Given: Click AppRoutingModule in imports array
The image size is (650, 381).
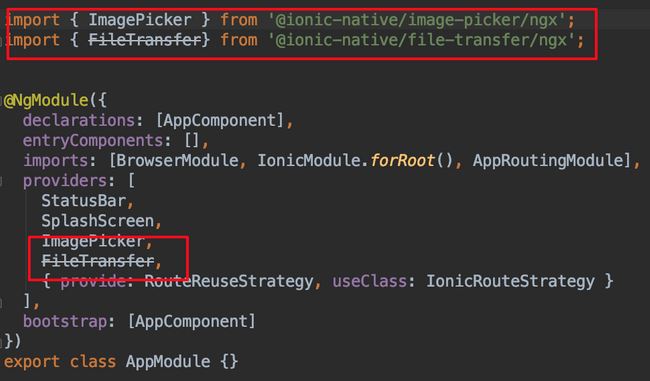Looking at the screenshot, I should (x=548, y=160).
